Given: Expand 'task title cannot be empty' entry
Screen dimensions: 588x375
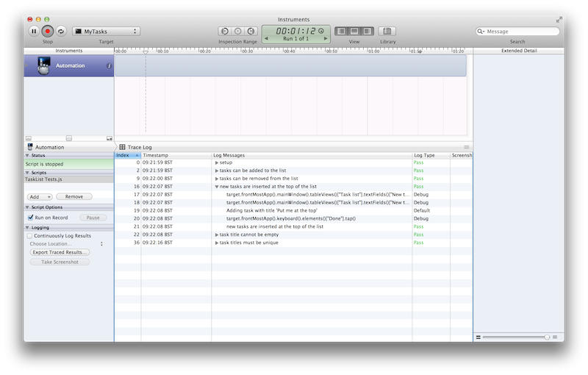Looking at the screenshot, I should [x=216, y=235].
